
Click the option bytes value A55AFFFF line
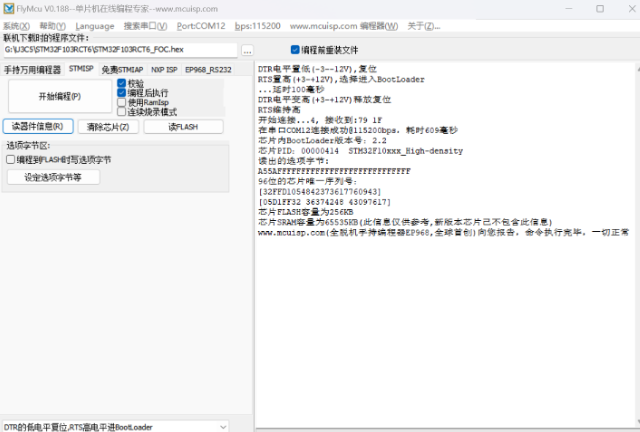click(334, 171)
